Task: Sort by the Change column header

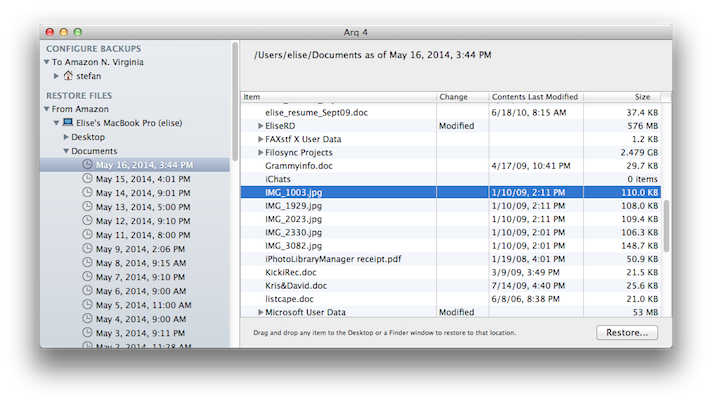Action: tap(463, 97)
